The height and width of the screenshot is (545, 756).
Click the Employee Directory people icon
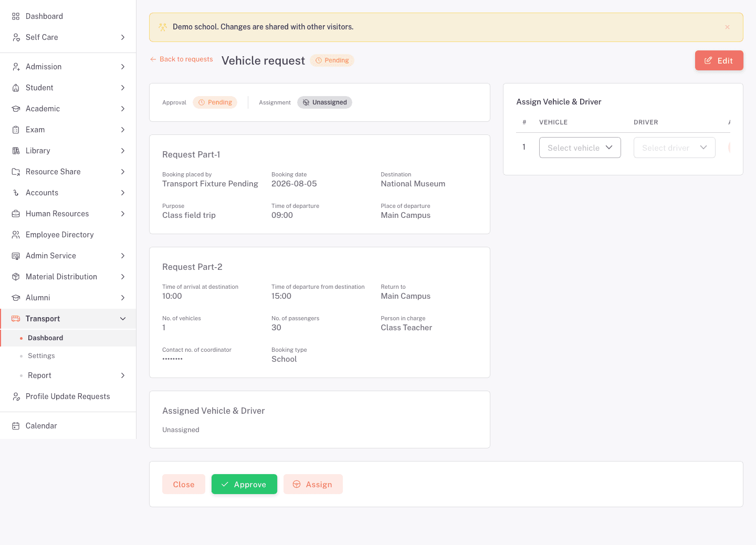pos(16,235)
